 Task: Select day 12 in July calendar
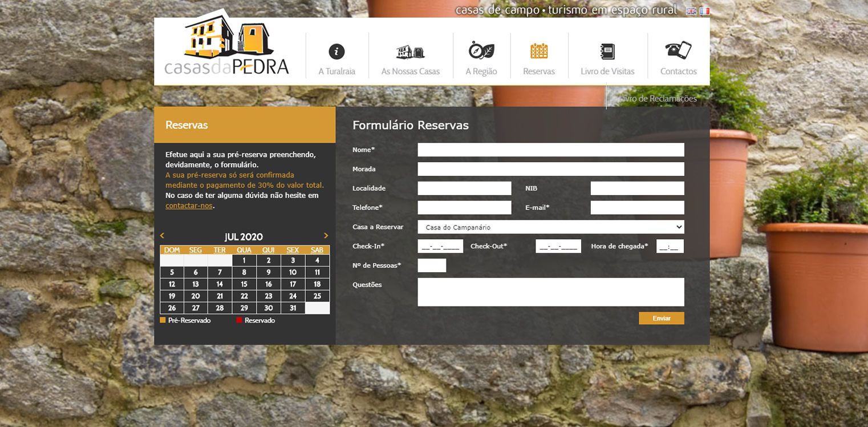[x=172, y=284]
